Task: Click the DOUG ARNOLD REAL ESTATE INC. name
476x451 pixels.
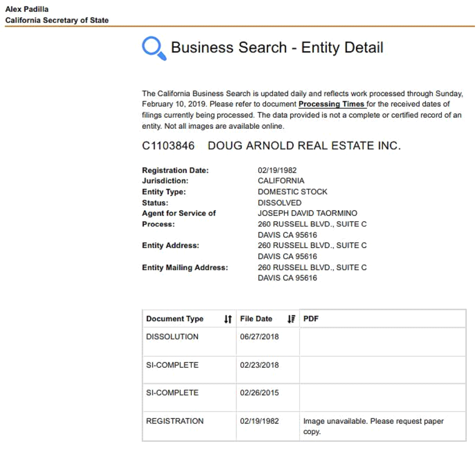Action: coord(304,146)
